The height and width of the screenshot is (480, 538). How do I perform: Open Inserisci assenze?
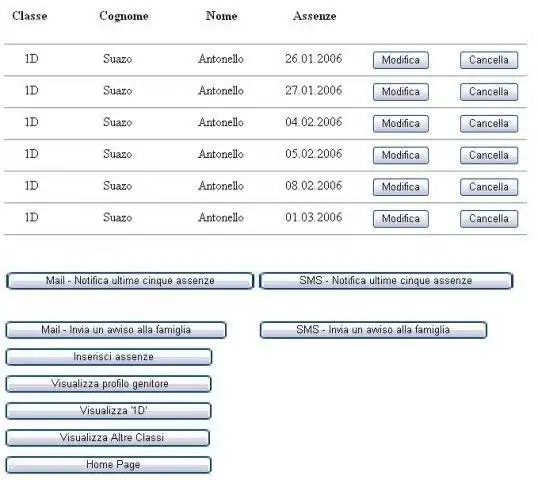point(109,357)
